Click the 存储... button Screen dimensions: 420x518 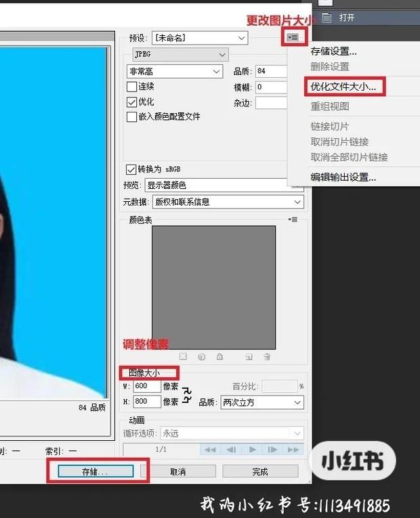click(x=96, y=471)
